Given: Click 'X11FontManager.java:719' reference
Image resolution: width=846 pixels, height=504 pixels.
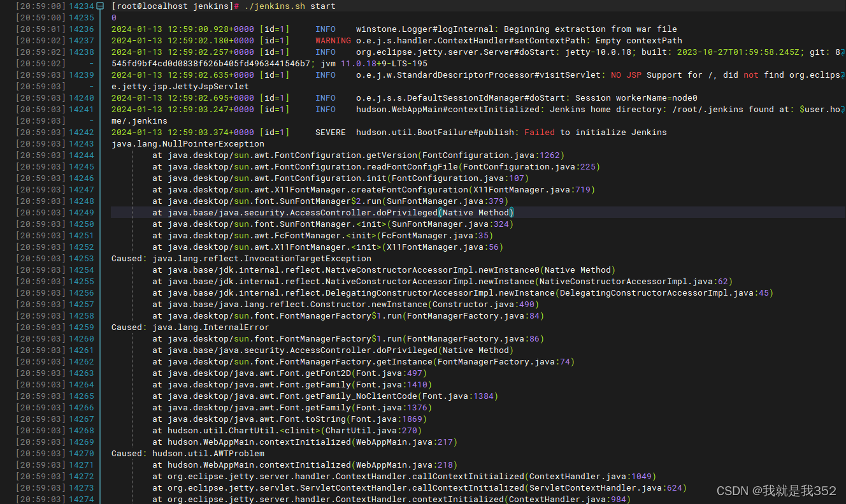Looking at the screenshot, I should click(x=532, y=189).
